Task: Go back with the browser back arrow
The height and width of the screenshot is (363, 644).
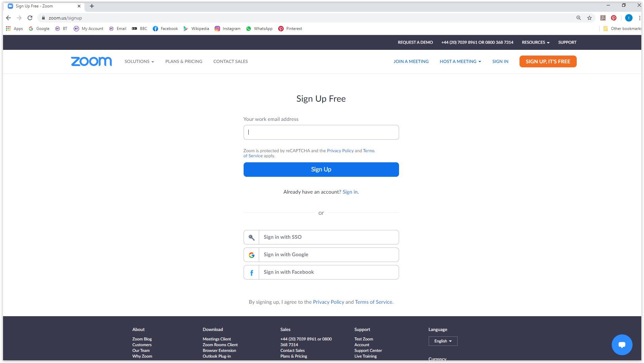Action: pyautogui.click(x=8, y=18)
